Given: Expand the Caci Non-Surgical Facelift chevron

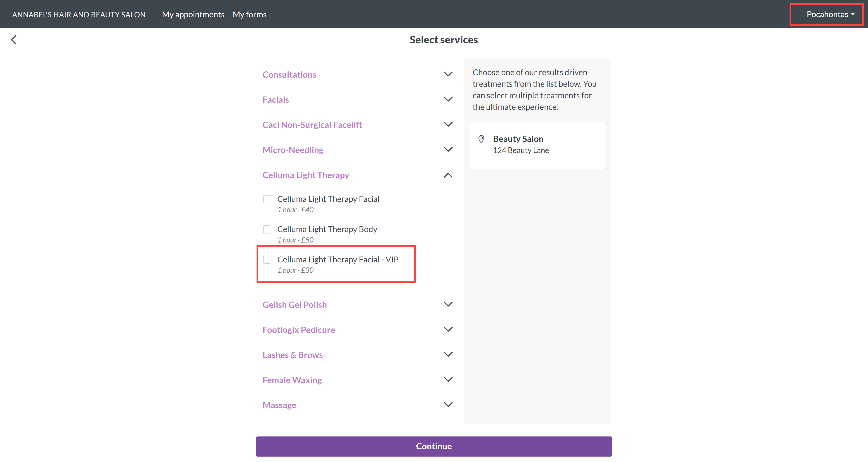Looking at the screenshot, I should click(448, 124).
